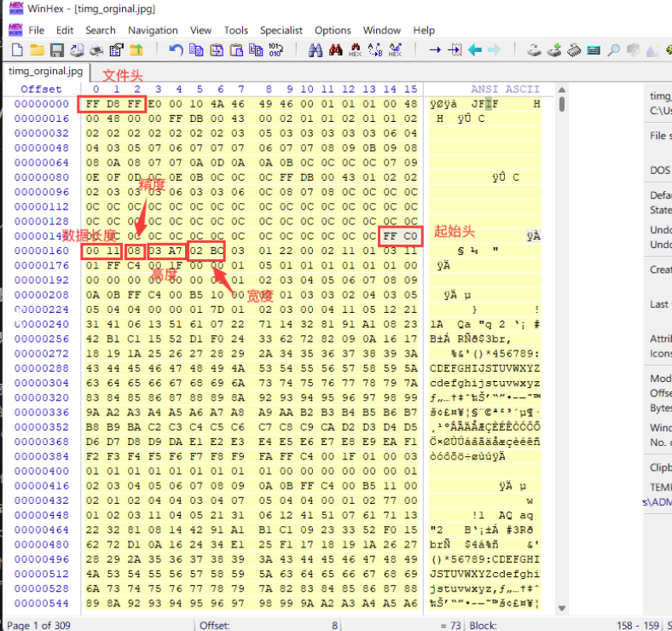This screenshot has height=631, width=672.
Task: Click the New file icon
Action: coord(16,50)
